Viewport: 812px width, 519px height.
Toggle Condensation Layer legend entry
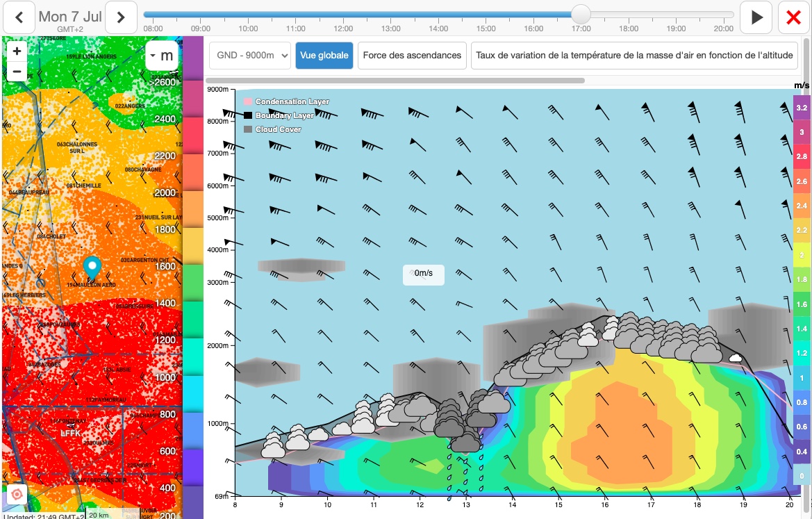(x=286, y=102)
